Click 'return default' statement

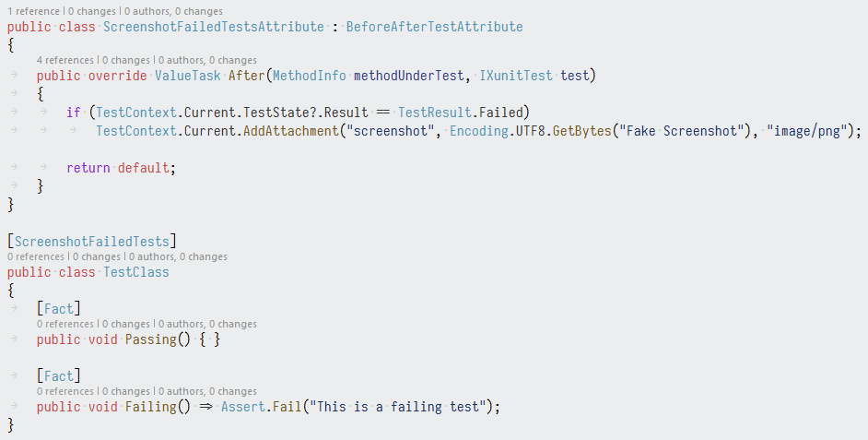tap(122, 168)
